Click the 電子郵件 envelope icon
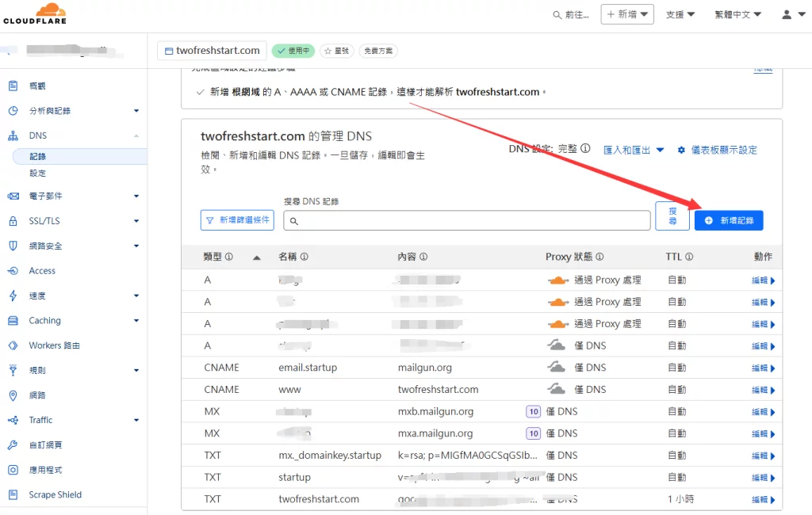 tap(13, 196)
